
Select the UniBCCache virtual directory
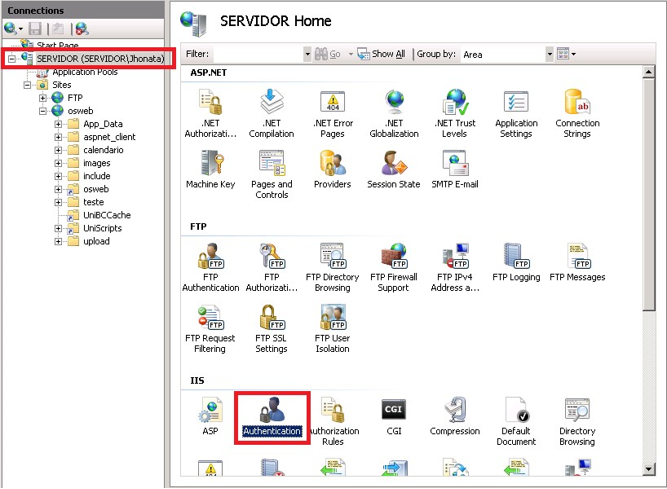[x=107, y=215]
